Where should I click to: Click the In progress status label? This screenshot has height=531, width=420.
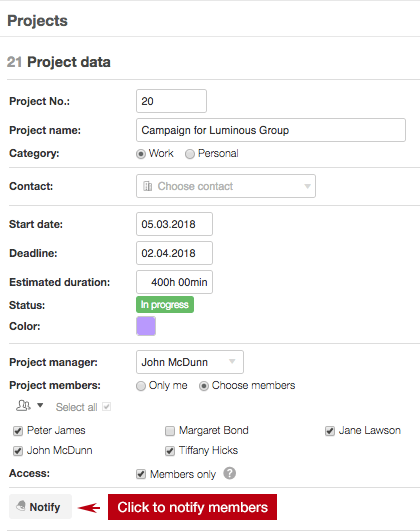165,304
